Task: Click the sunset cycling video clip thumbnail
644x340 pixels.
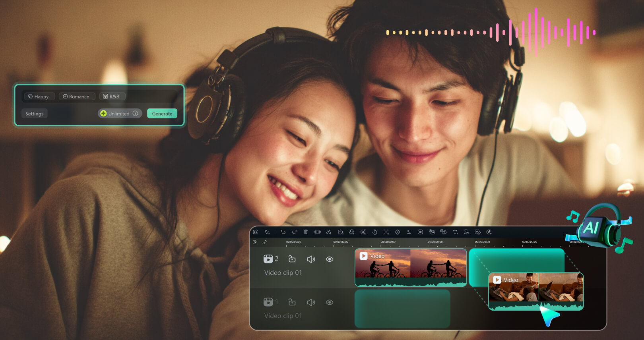Action: coord(410,267)
